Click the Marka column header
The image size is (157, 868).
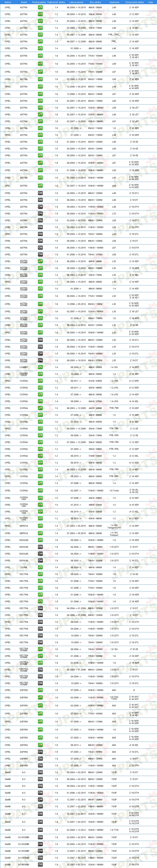[8, 2]
